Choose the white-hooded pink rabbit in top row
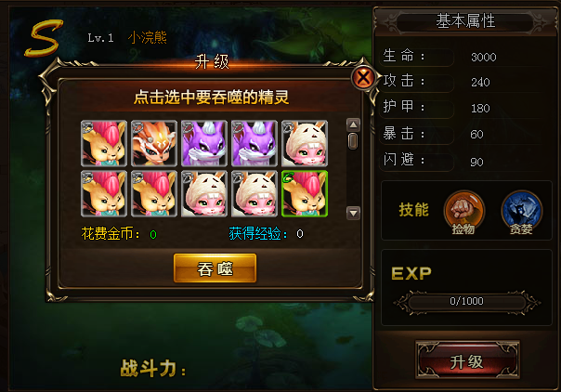This screenshot has height=392, width=561. click(305, 143)
